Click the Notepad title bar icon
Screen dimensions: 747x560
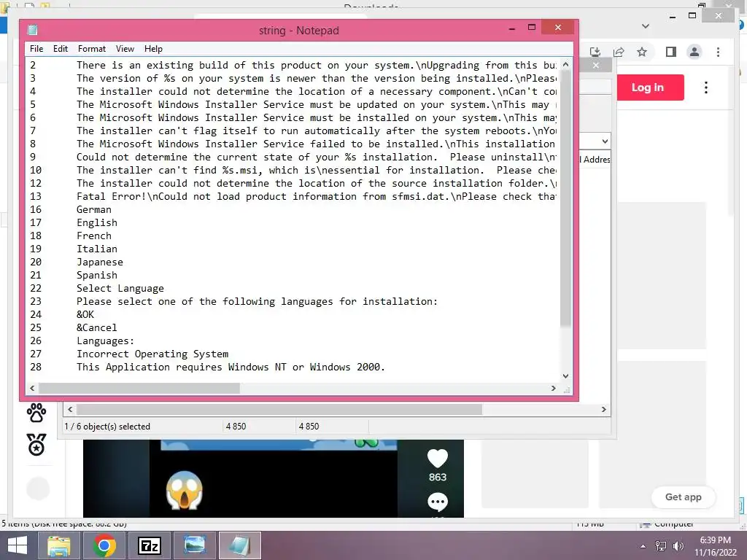point(32,30)
